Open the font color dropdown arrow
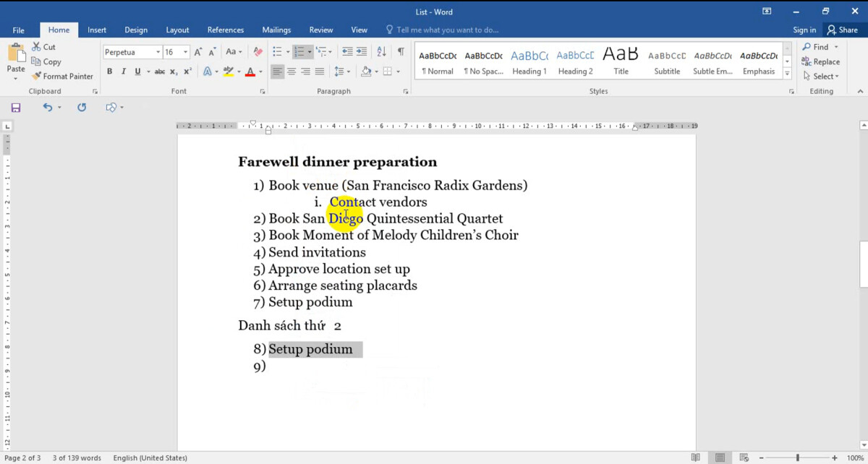868x464 pixels. pos(260,72)
